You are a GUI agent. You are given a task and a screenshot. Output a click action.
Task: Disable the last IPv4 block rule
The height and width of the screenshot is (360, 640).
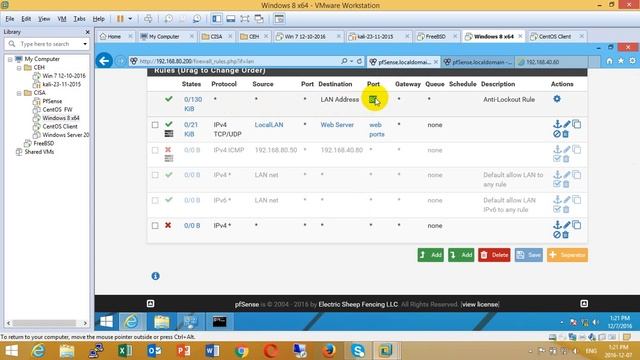[557, 235]
